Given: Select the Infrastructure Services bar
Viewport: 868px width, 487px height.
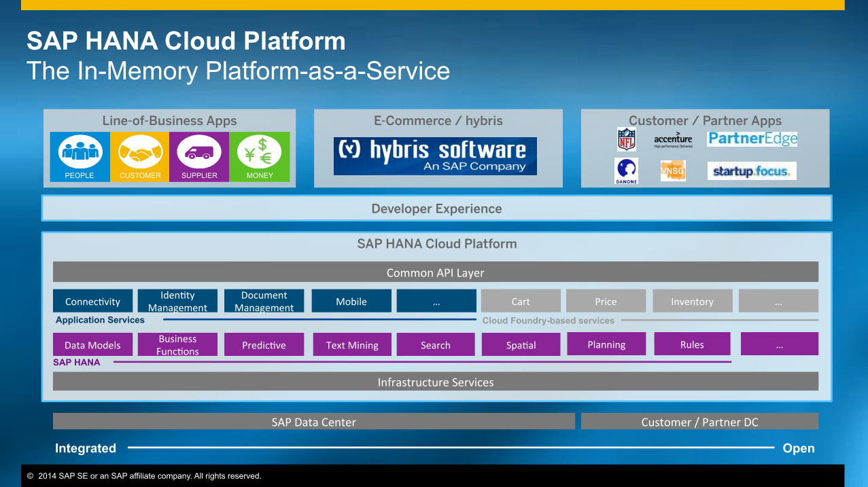Looking at the screenshot, I should coord(436,382).
